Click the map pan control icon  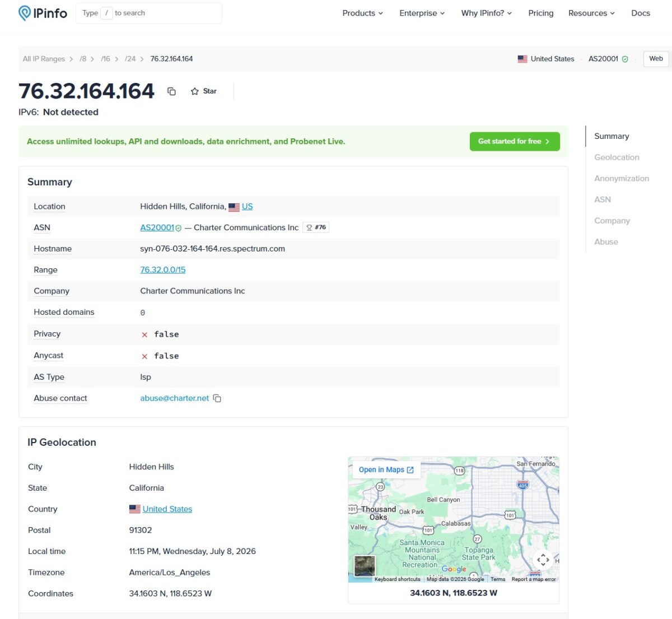tap(543, 559)
